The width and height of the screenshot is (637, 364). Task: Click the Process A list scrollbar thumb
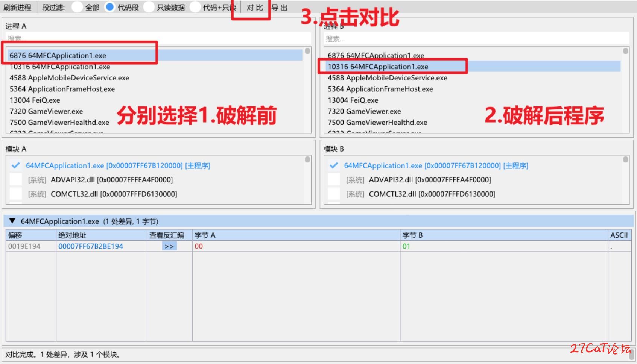pos(307,51)
